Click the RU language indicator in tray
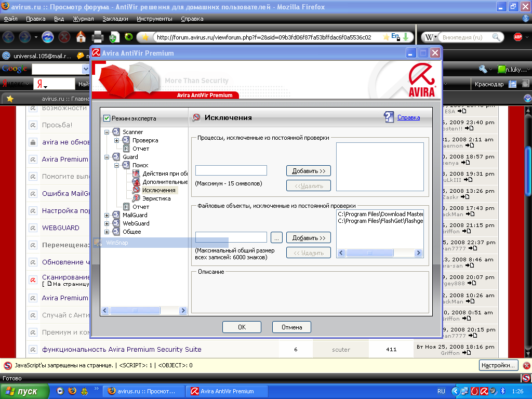 point(441,391)
